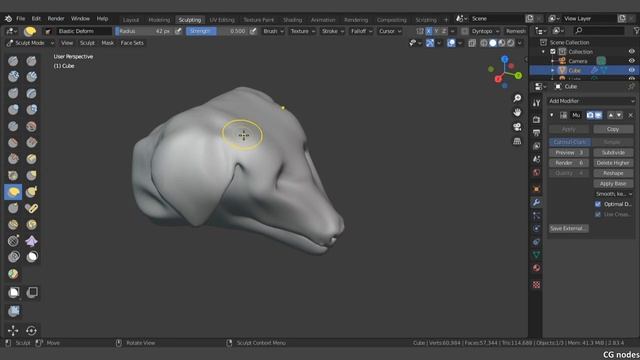
Task: Select the Draw Sharp brush
Action: (x=31, y=61)
